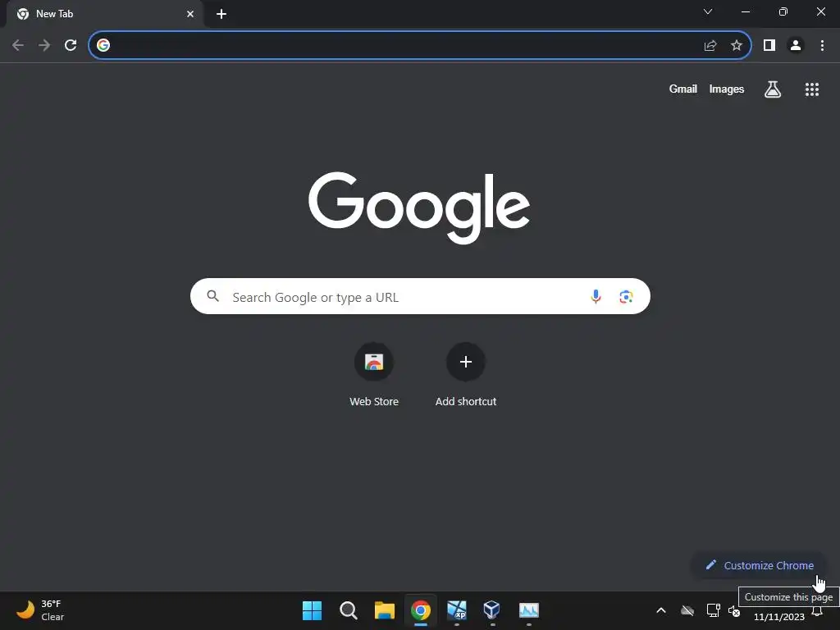Image resolution: width=840 pixels, height=630 pixels.
Task: Expand the tab search chevron
Action: pos(708,11)
